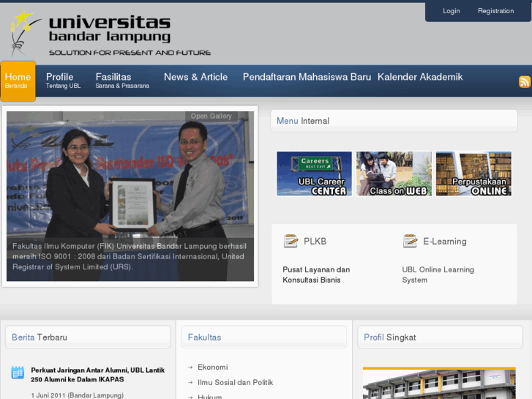Open the UBL Career Center banner
532x399 pixels.
(314, 174)
